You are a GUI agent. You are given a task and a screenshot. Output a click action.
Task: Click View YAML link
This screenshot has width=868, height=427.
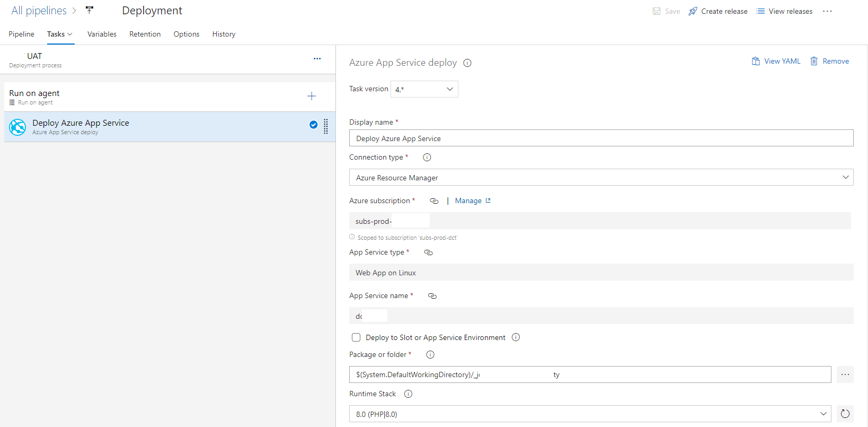click(782, 61)
